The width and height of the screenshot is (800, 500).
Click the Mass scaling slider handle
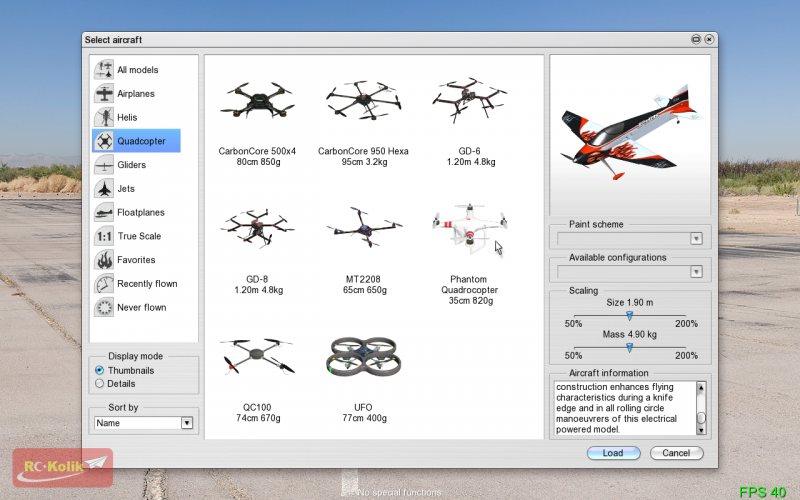coord(630,347)
